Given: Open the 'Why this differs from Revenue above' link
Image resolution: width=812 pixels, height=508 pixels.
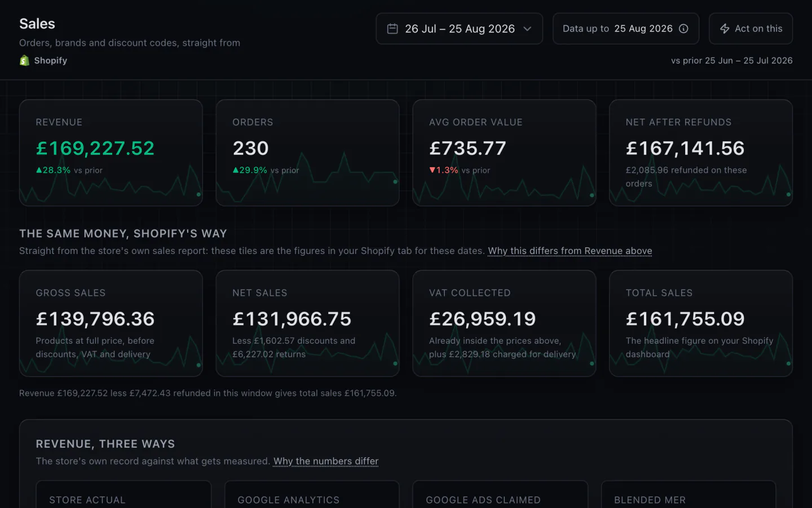Looking at the screenshot, I should (570, 251).
